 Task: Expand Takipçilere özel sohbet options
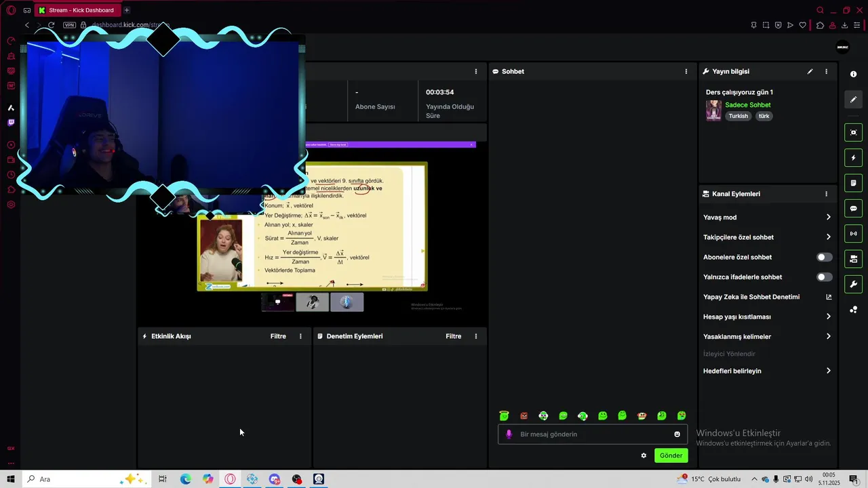(x=828, y=237)
